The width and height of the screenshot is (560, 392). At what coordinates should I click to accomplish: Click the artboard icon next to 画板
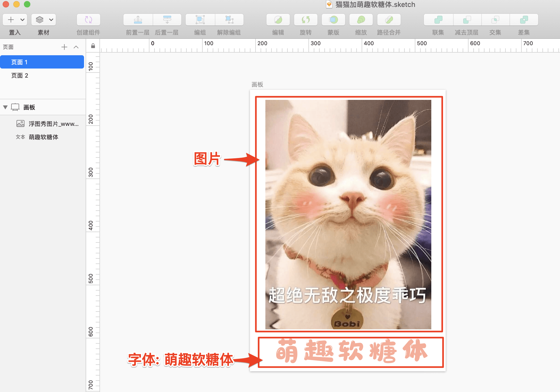[x=15, y=107]
